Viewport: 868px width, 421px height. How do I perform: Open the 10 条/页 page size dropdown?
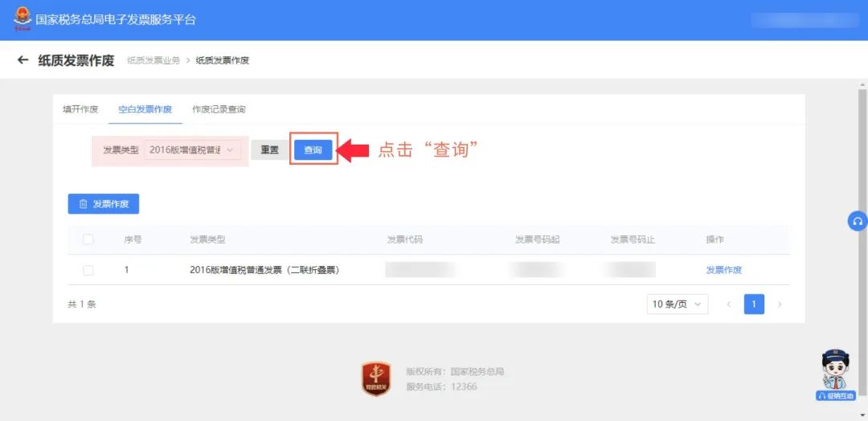pyautogui.click(x=677, y=304)
